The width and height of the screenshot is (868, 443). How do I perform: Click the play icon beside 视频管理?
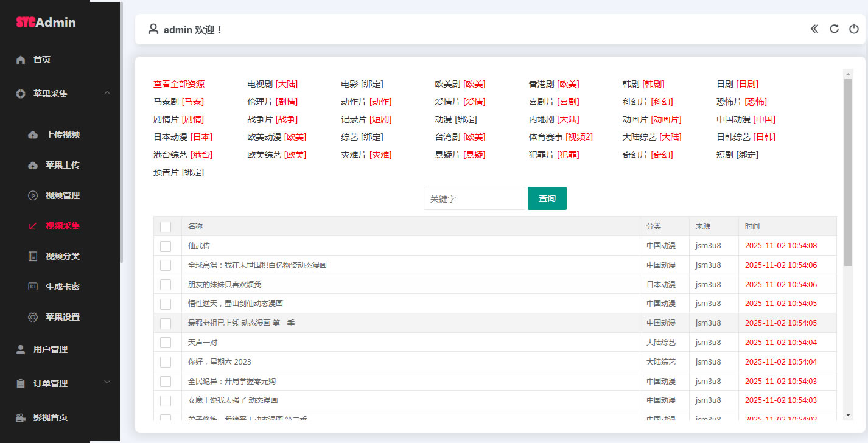[x=33, y=195]
